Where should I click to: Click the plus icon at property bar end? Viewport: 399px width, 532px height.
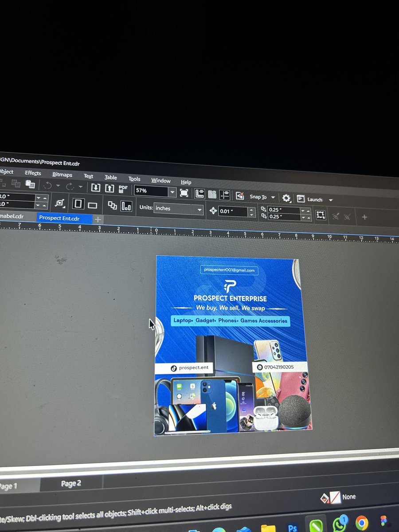[364, 217]
